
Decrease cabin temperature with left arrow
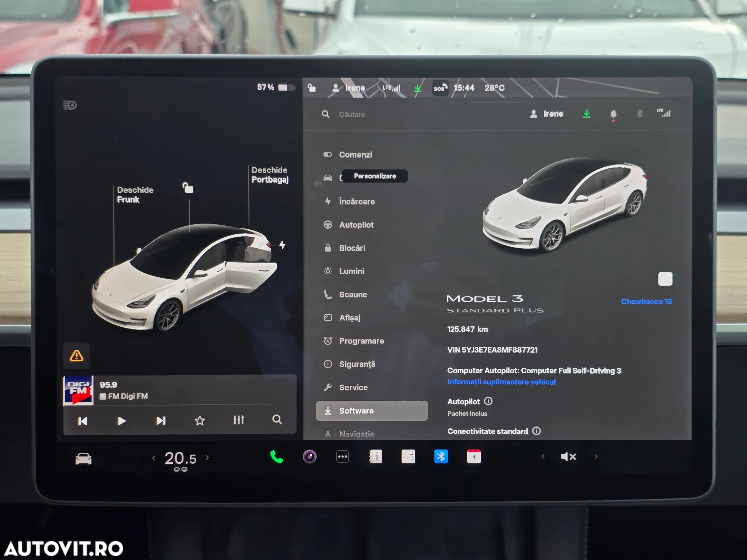(154, 458)
